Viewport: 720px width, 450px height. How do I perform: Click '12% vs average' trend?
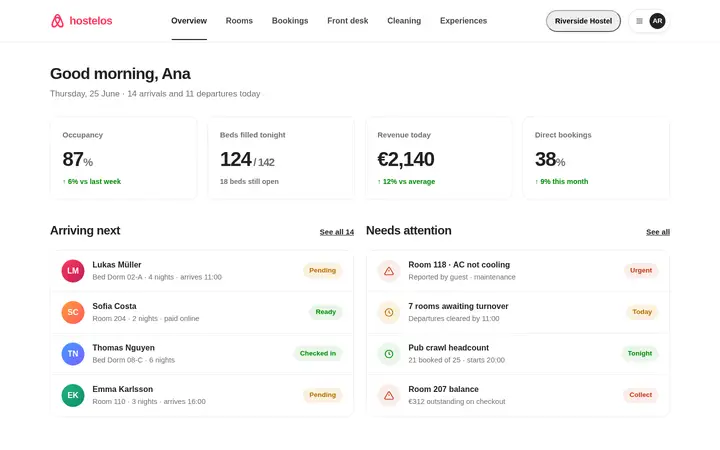[x=406, y=181]
